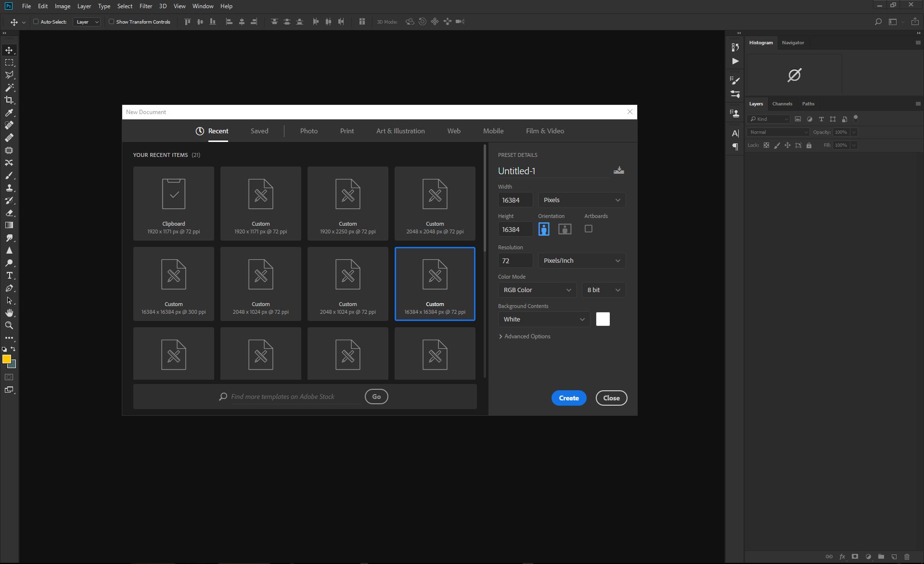This screenshot has height=564, width=924.
Task: Open the Histogram panel menu icon
Action: click(918, 42)
